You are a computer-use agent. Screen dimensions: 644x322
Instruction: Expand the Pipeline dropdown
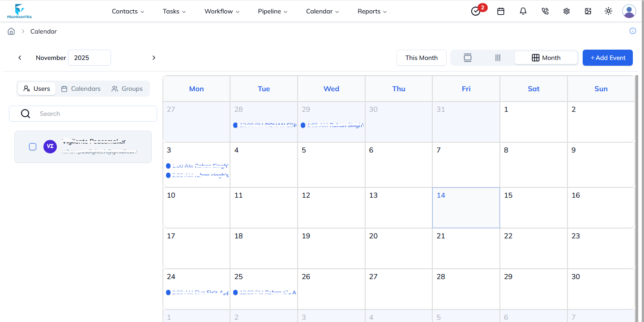[272, 11]
